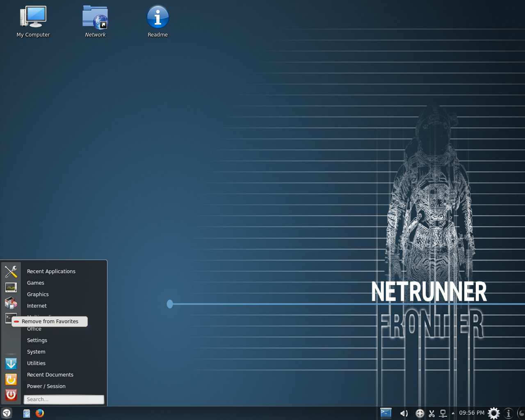
Task: Open the software installer favorite icon
Action: (x=11, y=303)
